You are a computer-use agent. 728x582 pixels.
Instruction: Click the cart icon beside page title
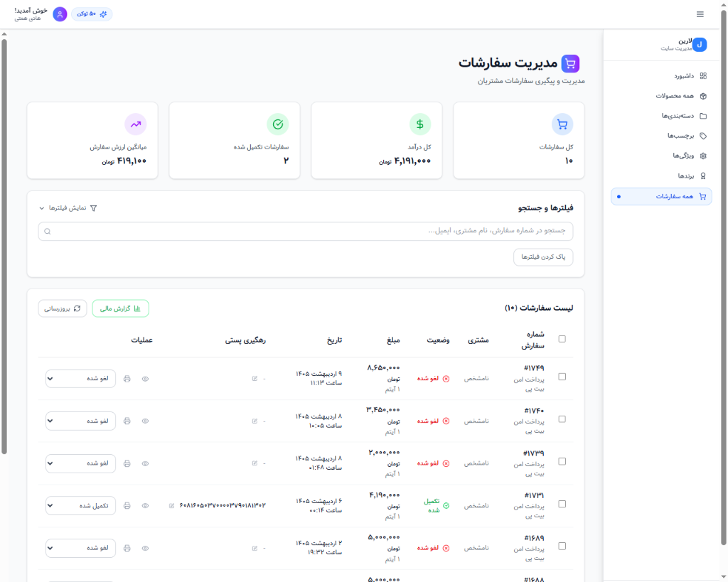[570, 63]
